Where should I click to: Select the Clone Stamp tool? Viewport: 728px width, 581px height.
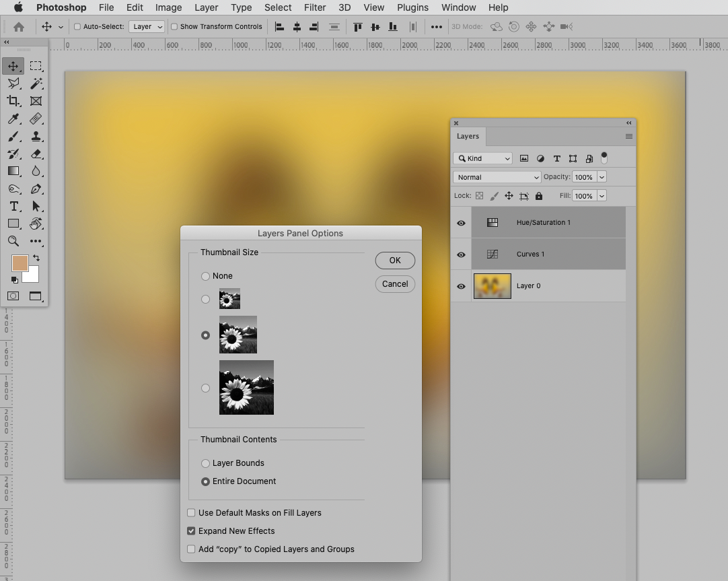click(x=36, y=136)
